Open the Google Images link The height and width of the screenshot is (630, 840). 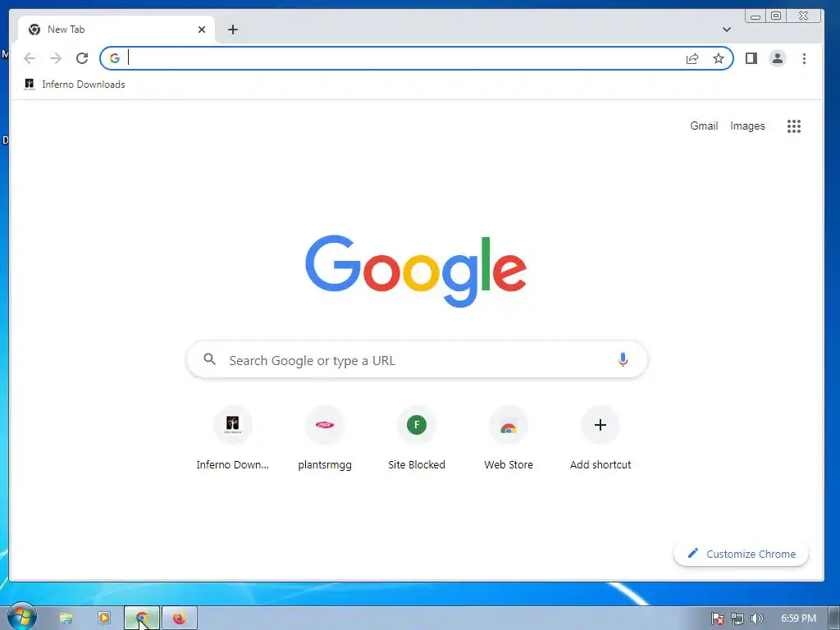point(747,126)
